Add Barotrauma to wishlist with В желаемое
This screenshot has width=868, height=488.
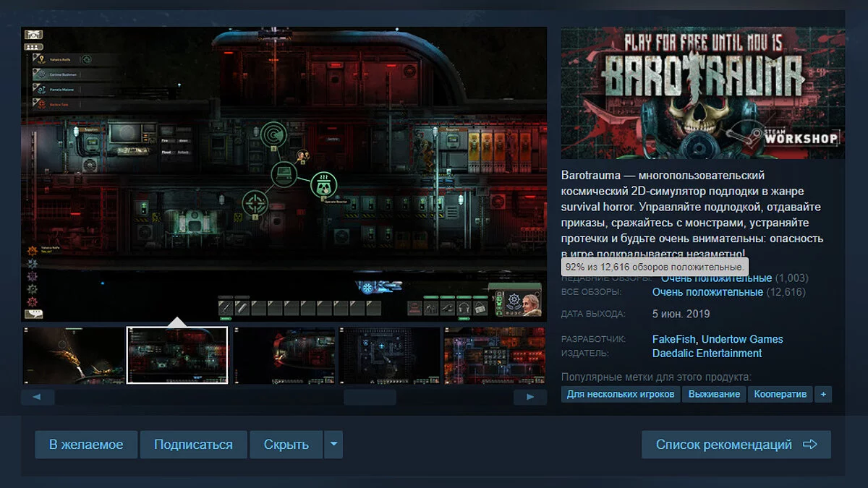(x=86, y=445)
